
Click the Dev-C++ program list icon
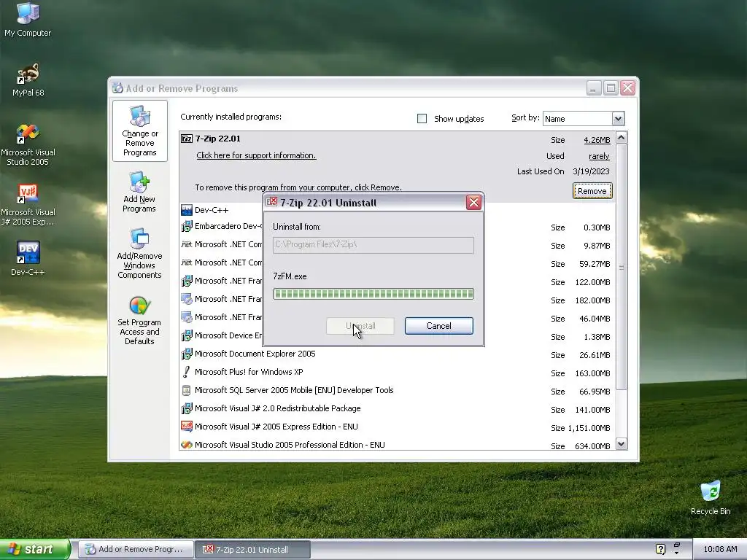click(x=186, y=210)
